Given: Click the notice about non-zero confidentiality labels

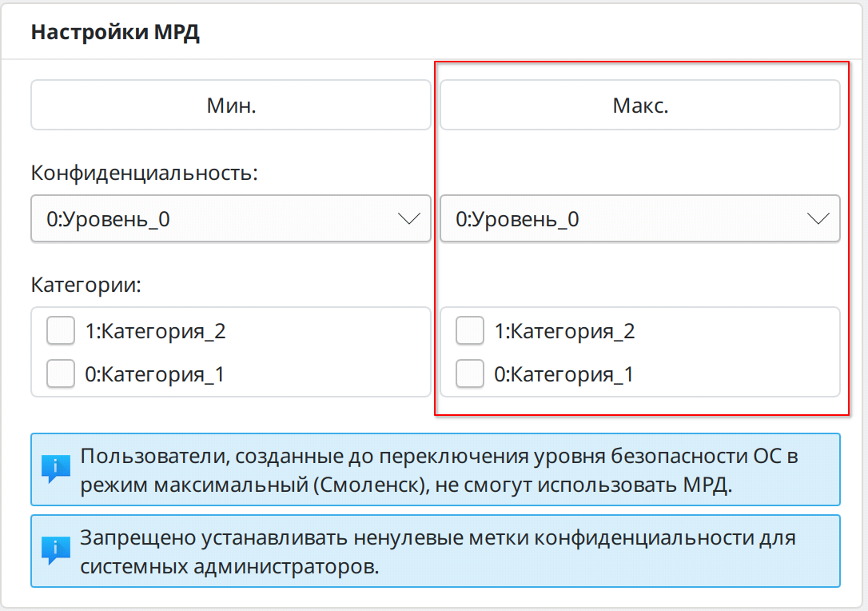Looking at the screenshot, I should click(438, 551).
